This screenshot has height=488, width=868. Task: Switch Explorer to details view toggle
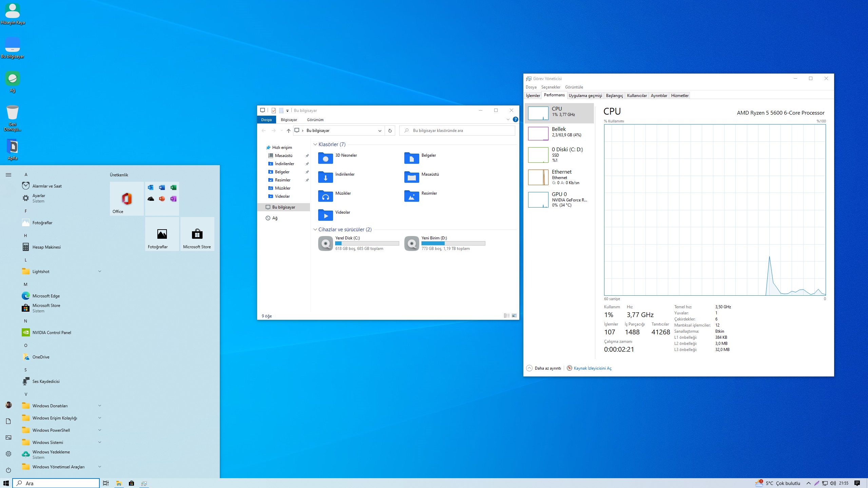(x=506, y=316)
